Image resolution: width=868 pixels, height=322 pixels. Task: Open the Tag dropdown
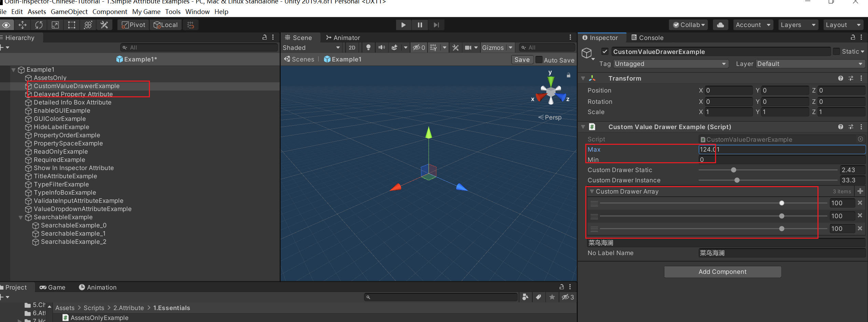tap(671, 64)
